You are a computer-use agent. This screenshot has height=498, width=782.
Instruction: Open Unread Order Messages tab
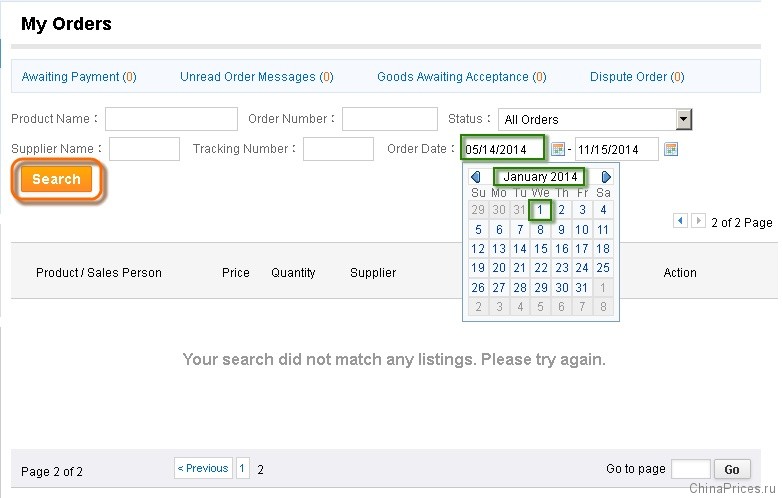(x=256, y=77)
